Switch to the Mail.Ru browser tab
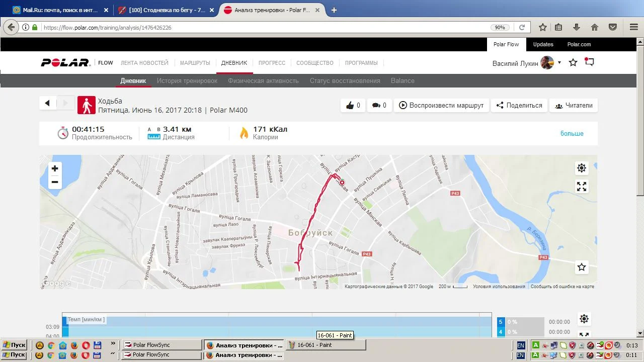Image resolution: width=644 pixels, height=362 pixels. 60,10
